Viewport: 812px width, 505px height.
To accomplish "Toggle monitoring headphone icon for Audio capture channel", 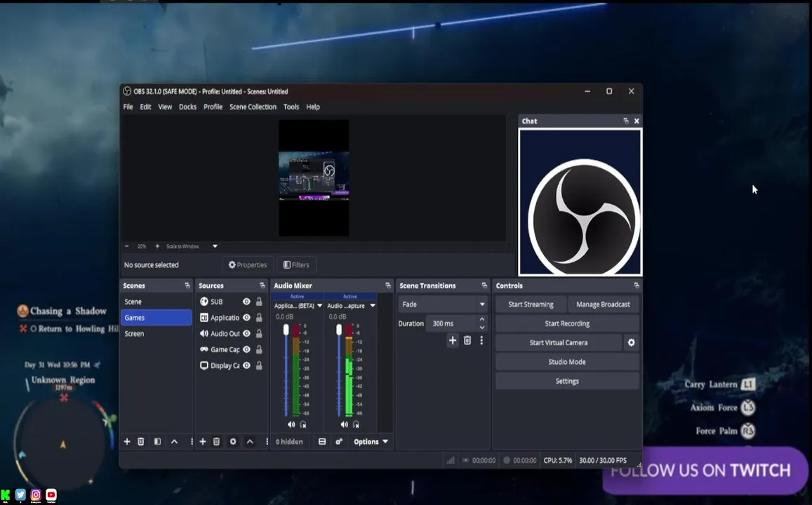I will pos(357,424).
